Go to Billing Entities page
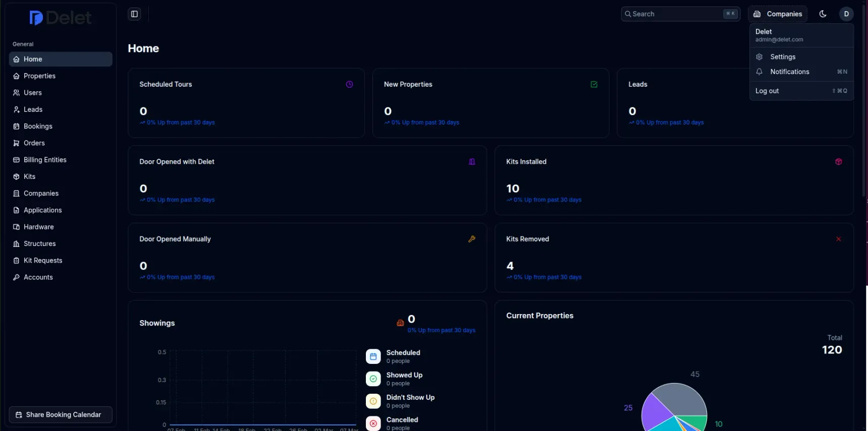Image resolution: width=868 pixels, height=431 pixels. pos(61,160)
